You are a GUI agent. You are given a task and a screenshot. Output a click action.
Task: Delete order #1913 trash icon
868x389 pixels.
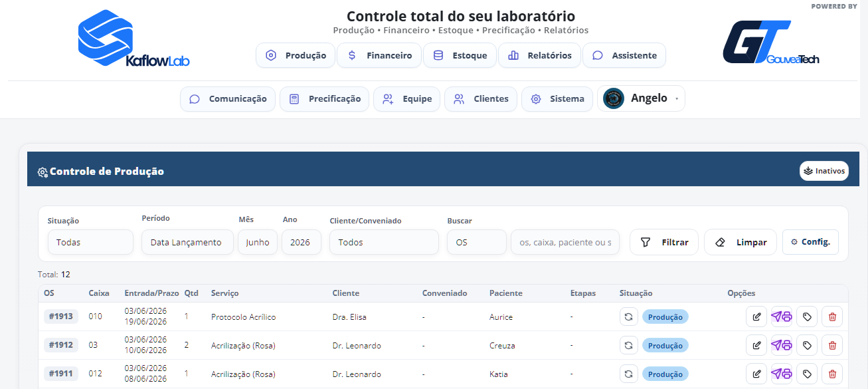832,317
